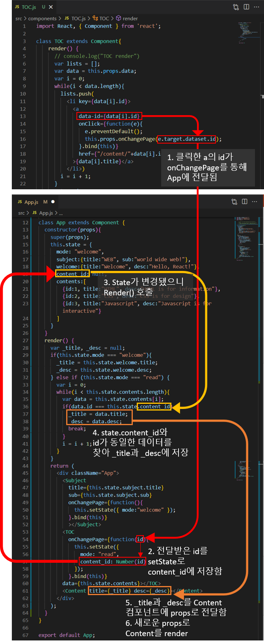Open 'components' breadcrumb in TOC.js editor
This screenshot has height=644, width=264.
coord(42,19)
